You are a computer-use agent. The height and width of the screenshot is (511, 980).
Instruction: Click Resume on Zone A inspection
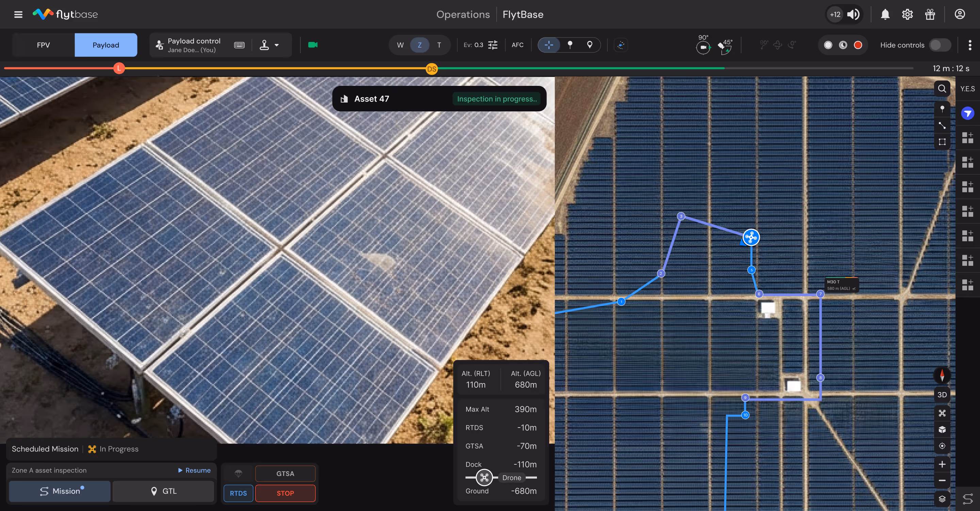(194, 470)
